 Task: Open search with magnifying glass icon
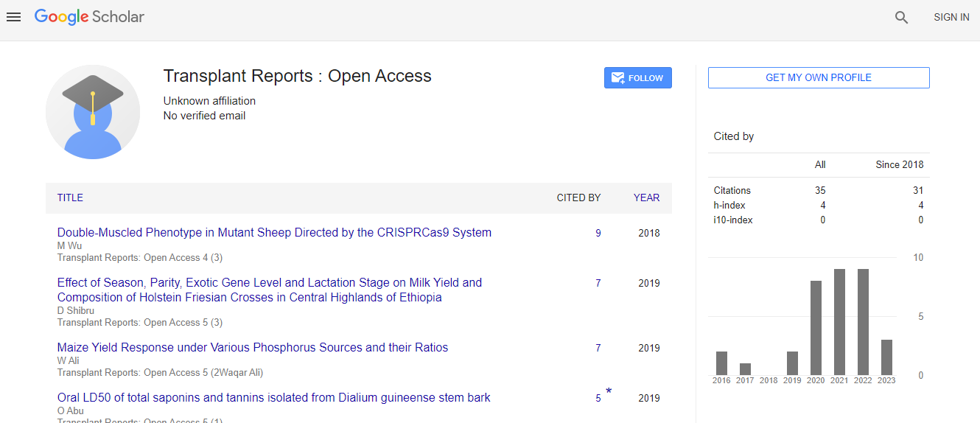click(901, 18)
